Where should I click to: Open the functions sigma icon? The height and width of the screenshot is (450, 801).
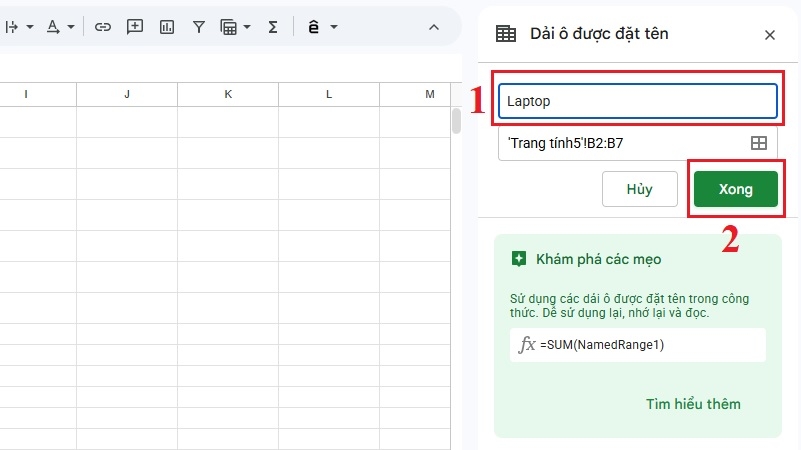[x=273, y=27]
